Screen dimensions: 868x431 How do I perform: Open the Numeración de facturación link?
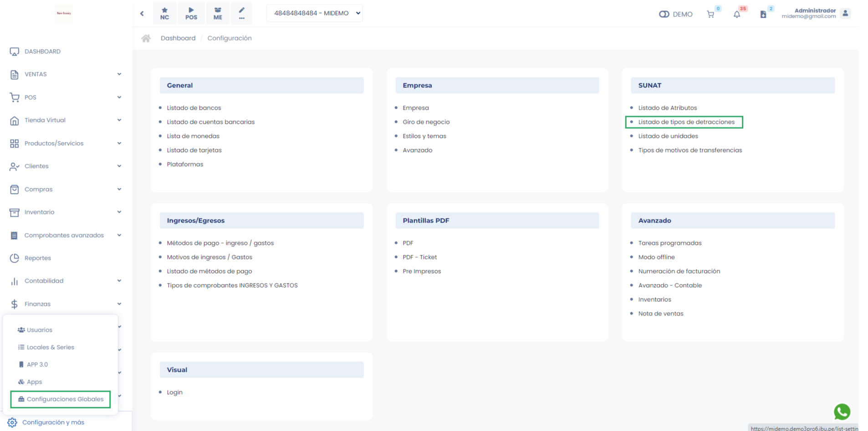coord(679,271)
